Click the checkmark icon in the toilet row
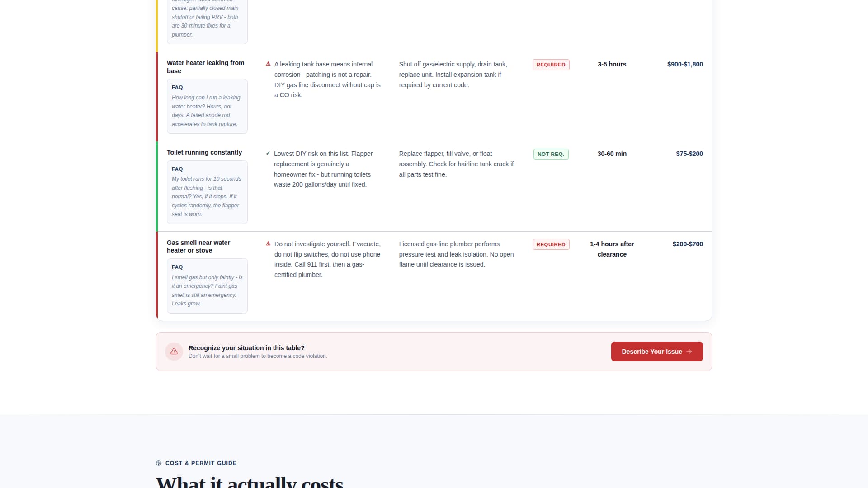 268,154
